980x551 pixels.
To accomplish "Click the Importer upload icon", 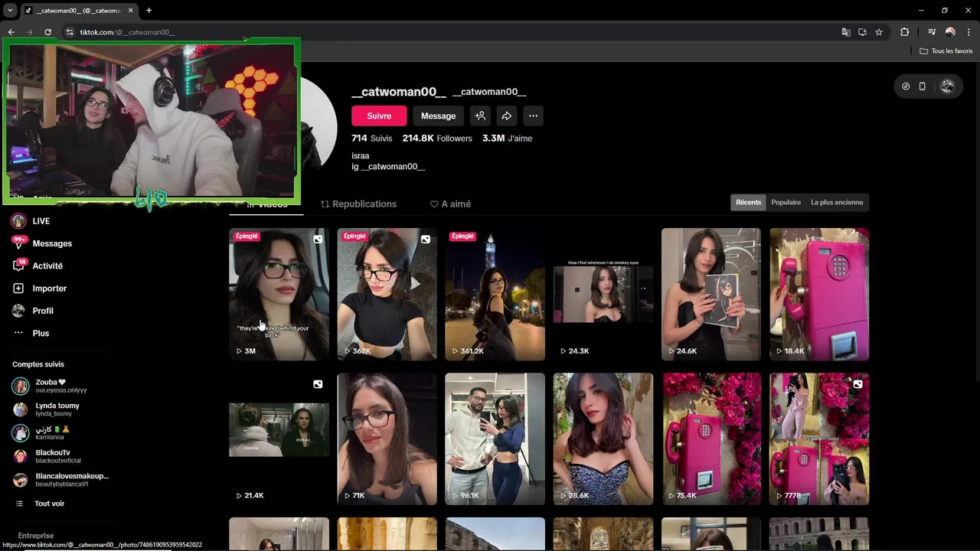I will tap(19, 289).
